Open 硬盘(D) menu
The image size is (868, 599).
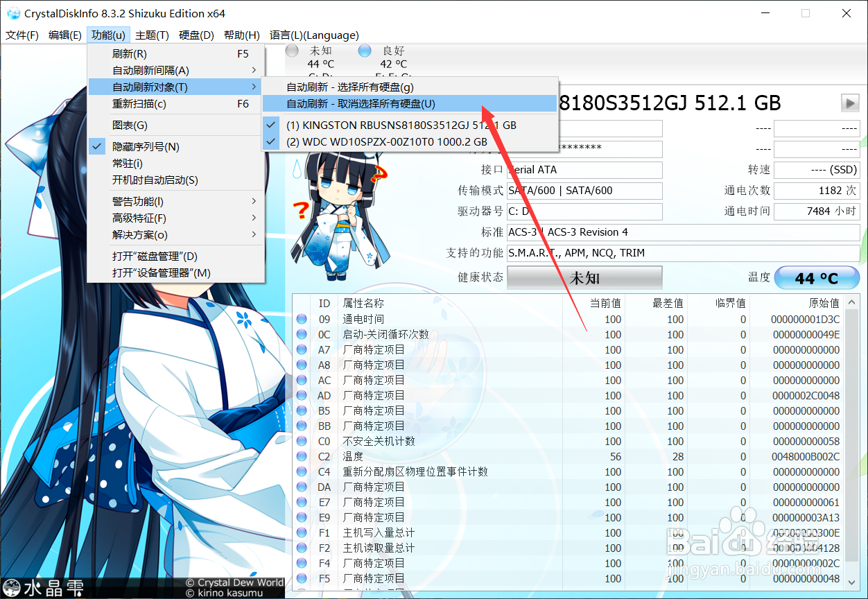click(x=196, y=35)
